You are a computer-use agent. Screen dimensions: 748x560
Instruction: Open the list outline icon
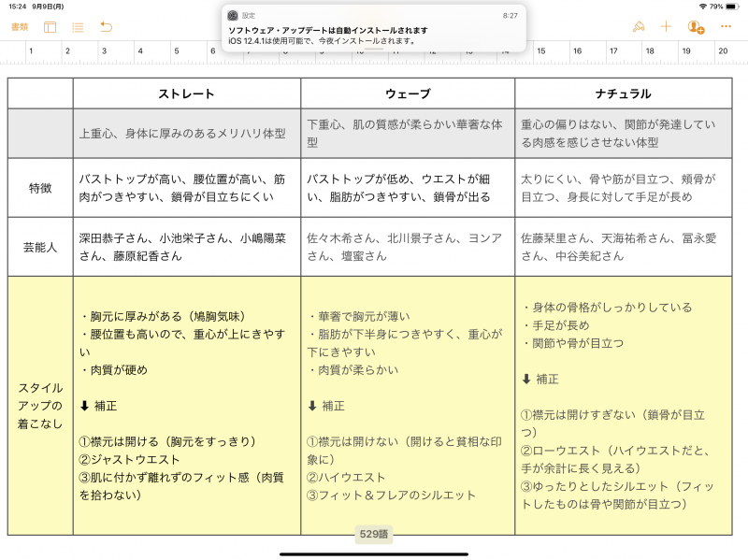[x=78, y=27]
